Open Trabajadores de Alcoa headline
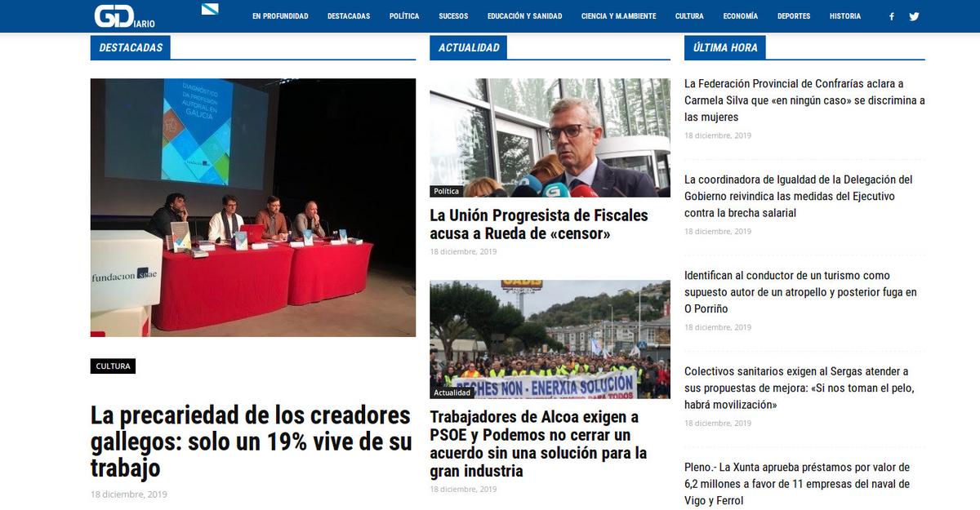980x510 pixels. [x=539, y=444]
